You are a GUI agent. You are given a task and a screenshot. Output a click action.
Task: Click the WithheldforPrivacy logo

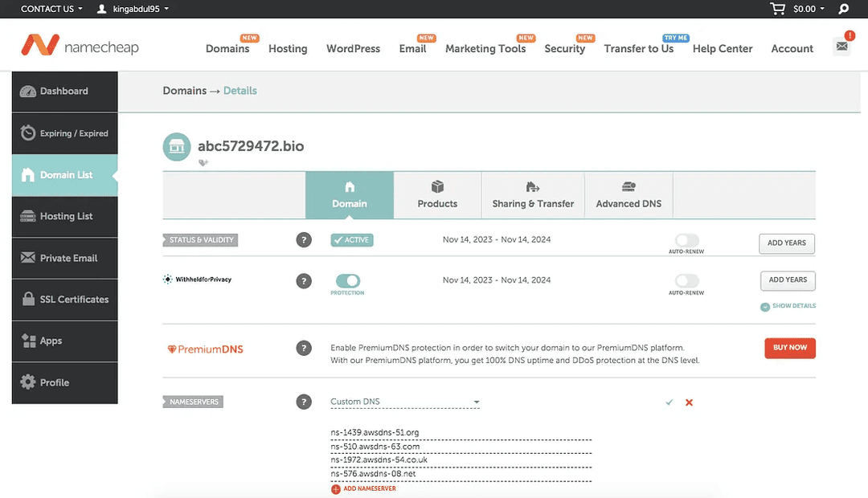tap(197, 280)
